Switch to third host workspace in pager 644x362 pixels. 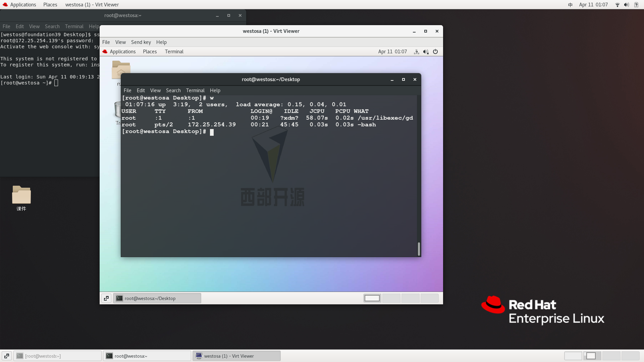click(x=611, y=356)
